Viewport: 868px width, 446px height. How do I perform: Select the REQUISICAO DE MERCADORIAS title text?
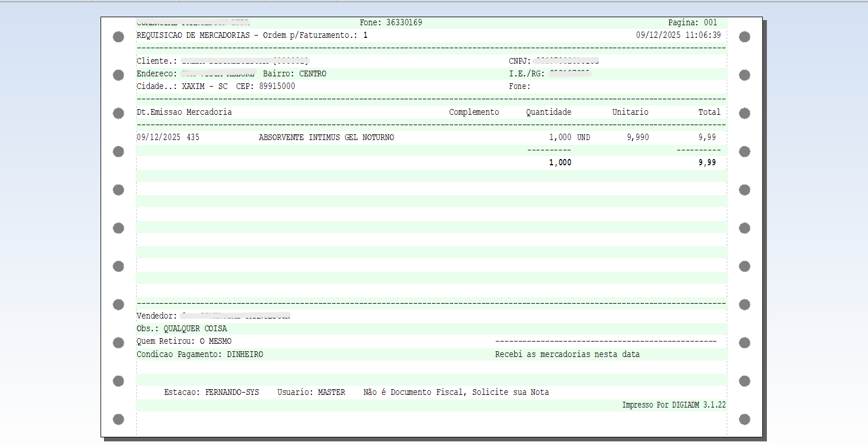(193, 35)
